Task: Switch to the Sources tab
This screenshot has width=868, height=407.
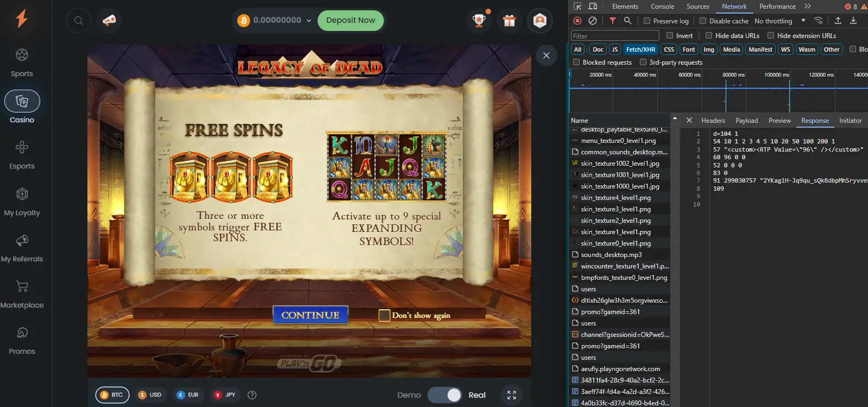Action: (698, 6)
